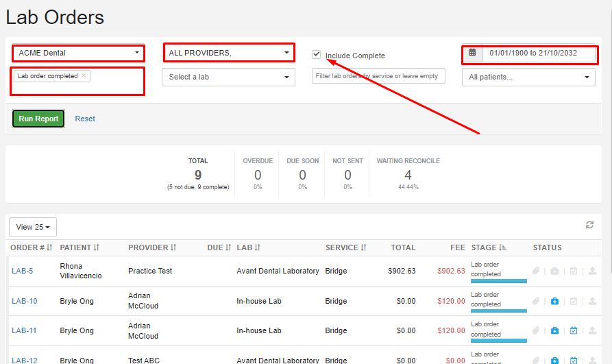Click the paperclip attachment icon for LAB-5
The height and width of the screenshot is (364, 612).
(536, 271)
